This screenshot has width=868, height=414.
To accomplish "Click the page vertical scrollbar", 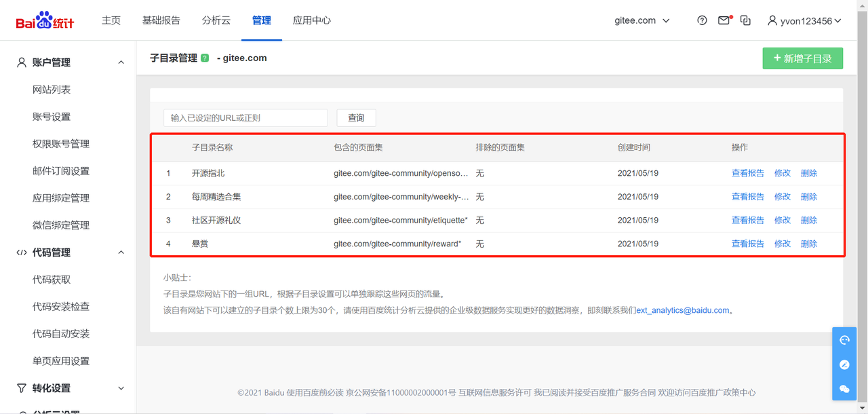I will [862, 207].
